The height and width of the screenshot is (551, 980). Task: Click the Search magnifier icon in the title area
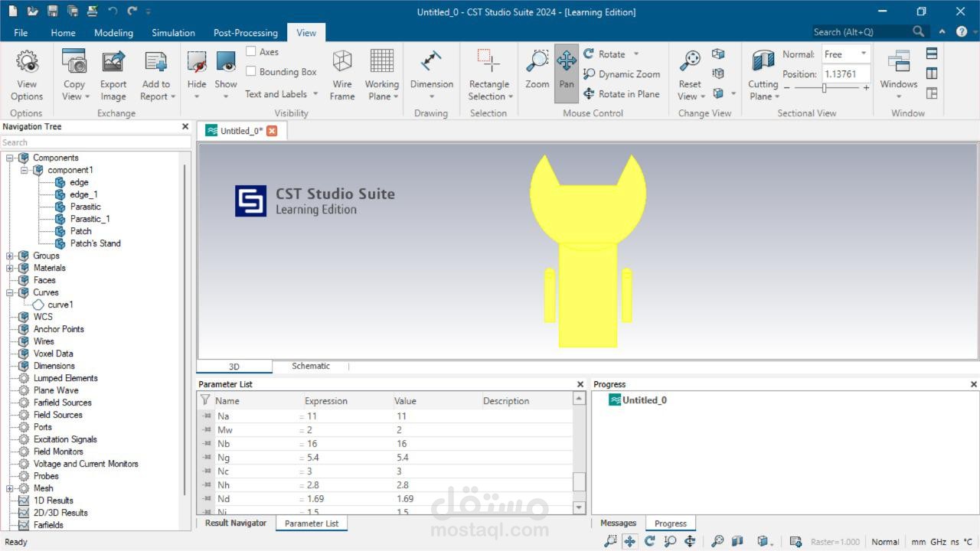tap(919, 31)
